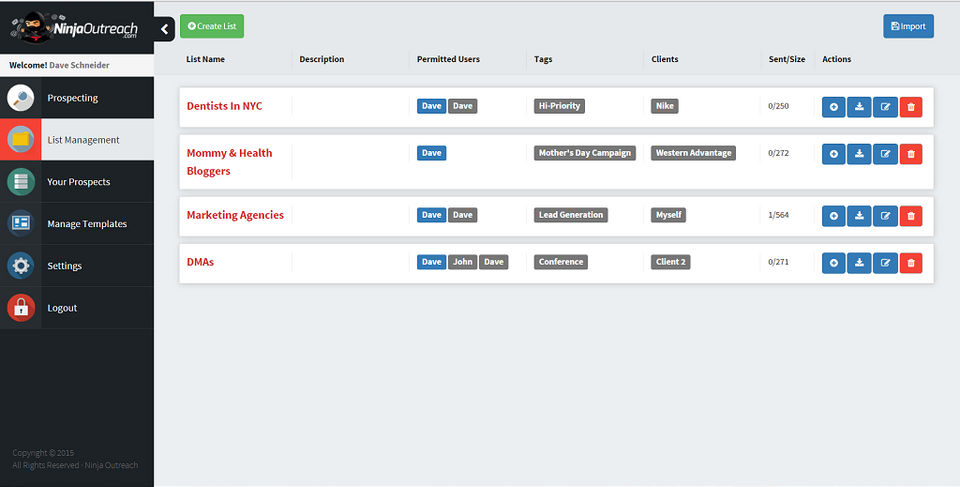Image resolution: width=960 pixels, height=487 pixels.
Task: Edit Mommy & Health Bloggers list
Action: pos(885,154)
